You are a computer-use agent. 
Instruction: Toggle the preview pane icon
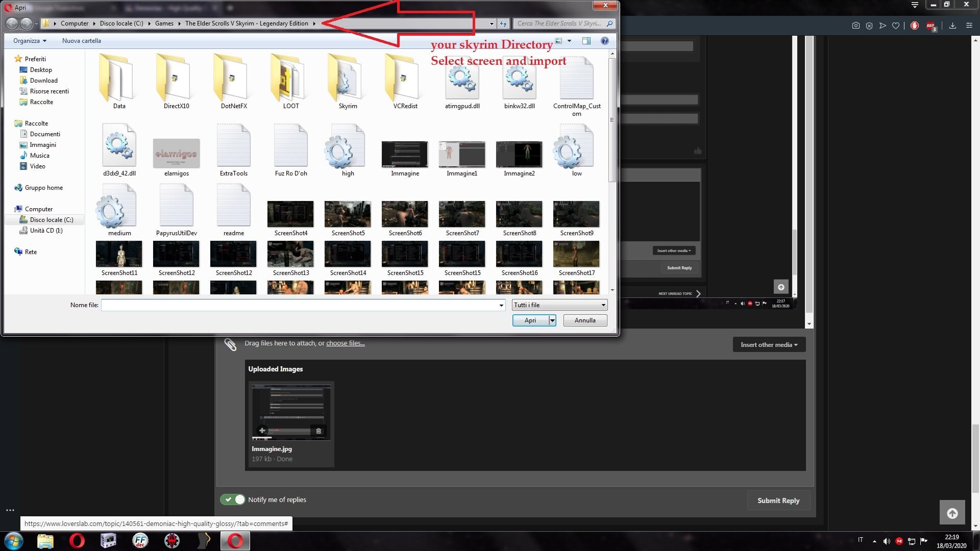[x=586, y=41]
